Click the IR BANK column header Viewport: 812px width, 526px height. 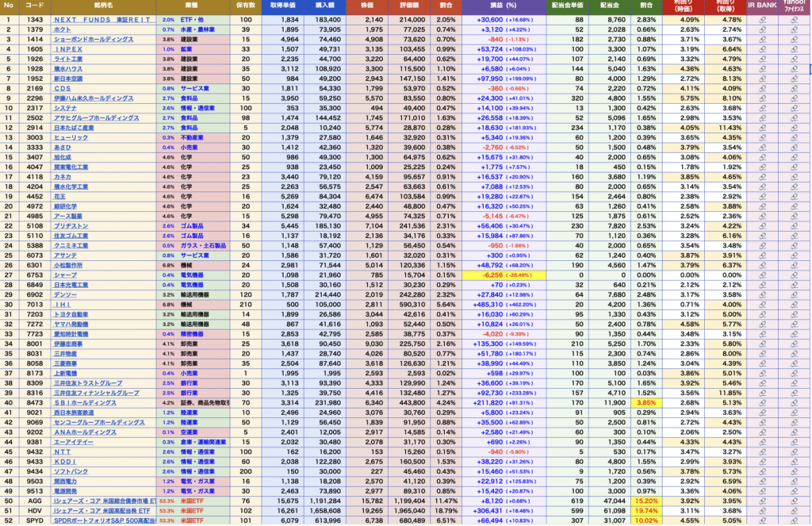tap(762, 6)
